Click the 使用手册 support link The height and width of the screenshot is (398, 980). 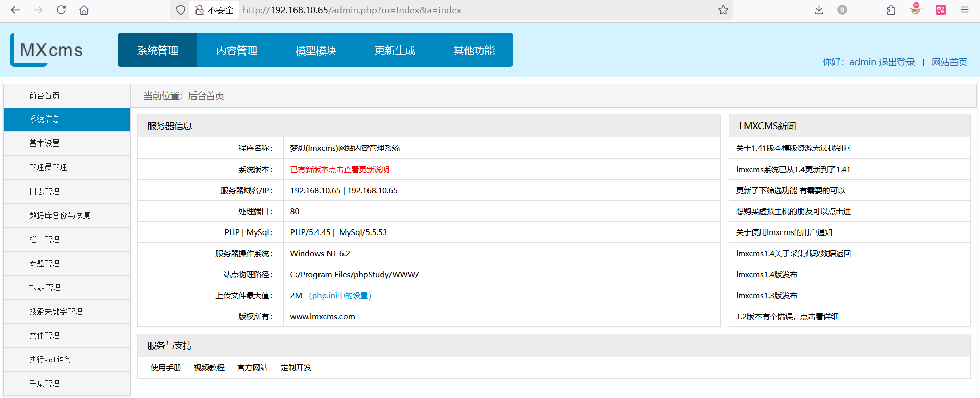(x=165, y=367)
